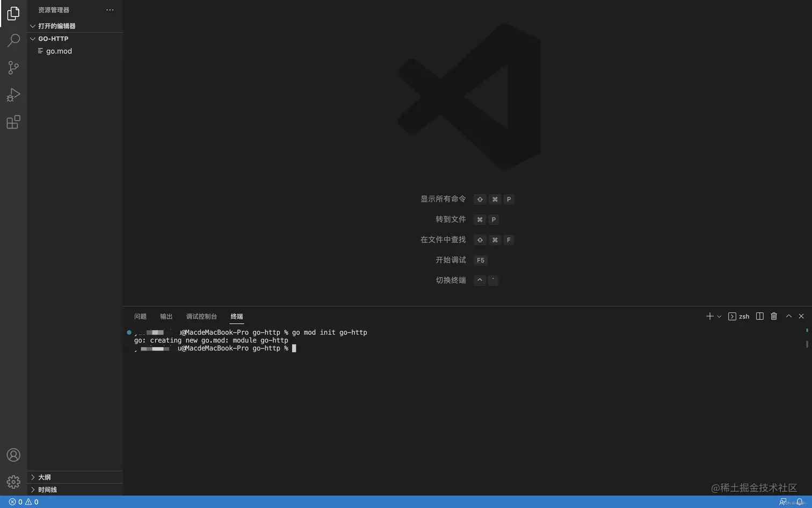The image size is (812, 508).
Task: Open the explorer more actions ellipsis
Action: click(x=110, y=10)
